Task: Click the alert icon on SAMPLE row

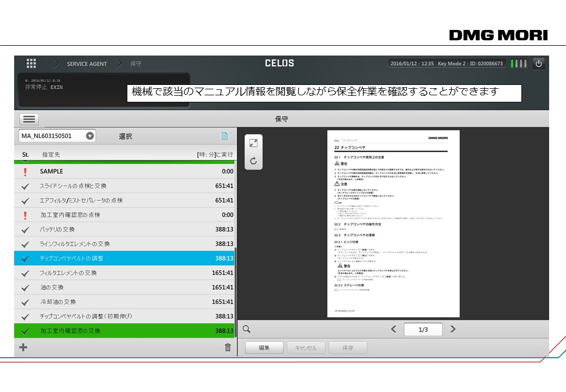Action: (25, 171)
